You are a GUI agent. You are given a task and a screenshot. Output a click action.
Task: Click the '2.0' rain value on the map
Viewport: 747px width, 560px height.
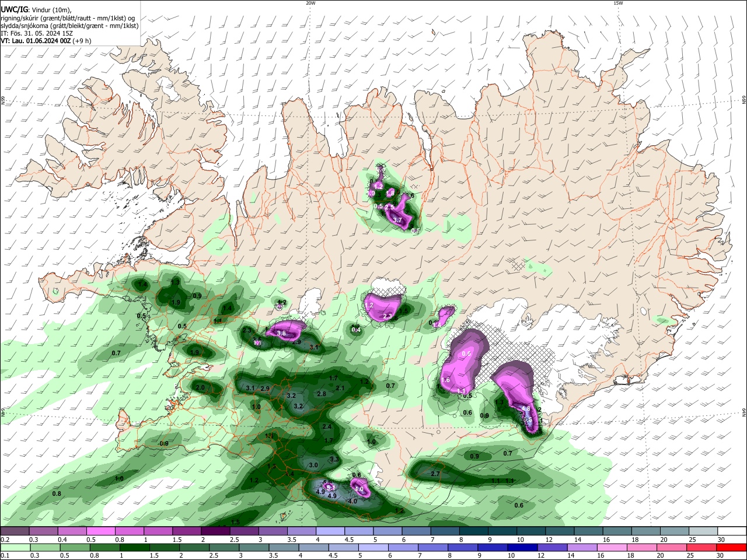point(200,387)
